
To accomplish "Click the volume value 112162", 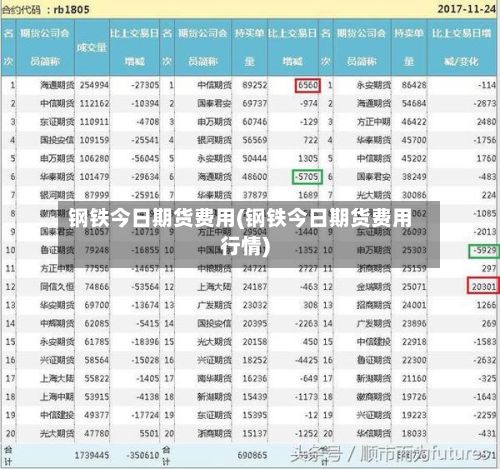I will point(94,104).
